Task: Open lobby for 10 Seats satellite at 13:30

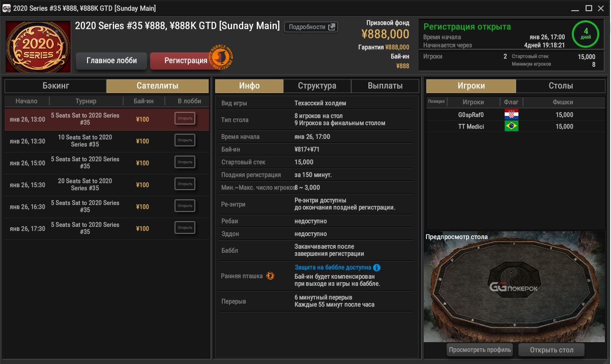Action: [x=185, y=140]
